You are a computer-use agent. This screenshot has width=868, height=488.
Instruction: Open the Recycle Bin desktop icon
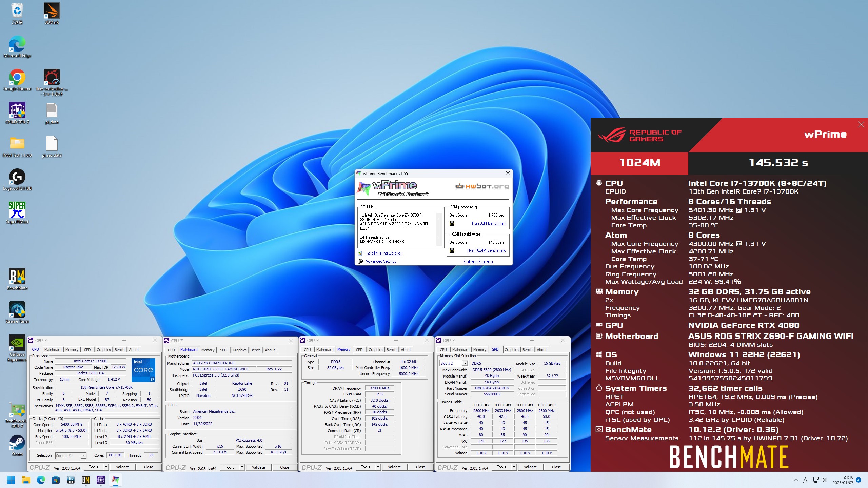click(x=17, y=14)
